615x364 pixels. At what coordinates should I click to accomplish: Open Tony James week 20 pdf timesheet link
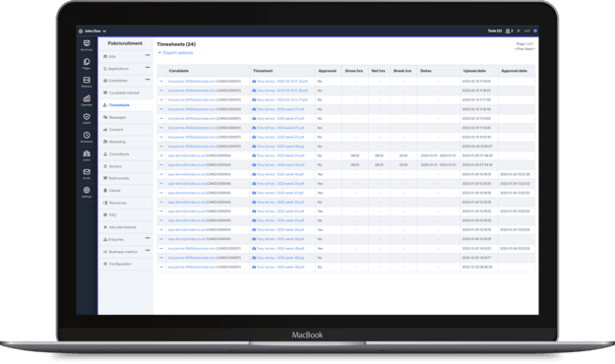(x=280, y=184)
